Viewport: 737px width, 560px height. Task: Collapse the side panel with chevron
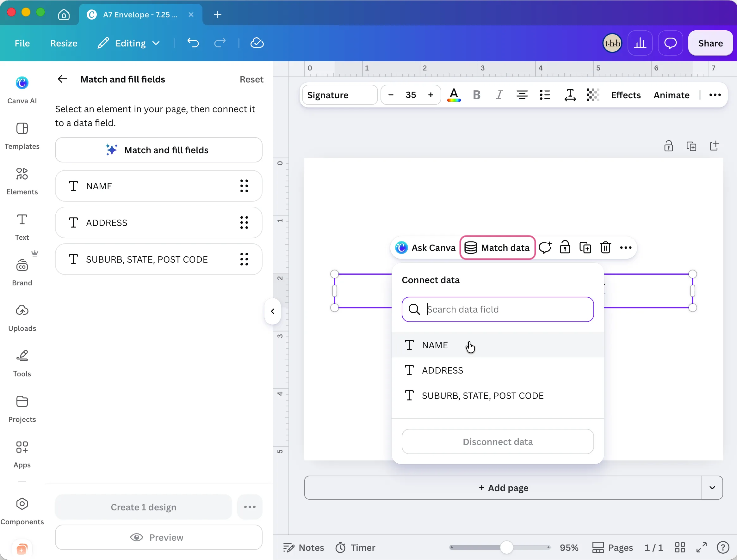[x=273, y=311]
